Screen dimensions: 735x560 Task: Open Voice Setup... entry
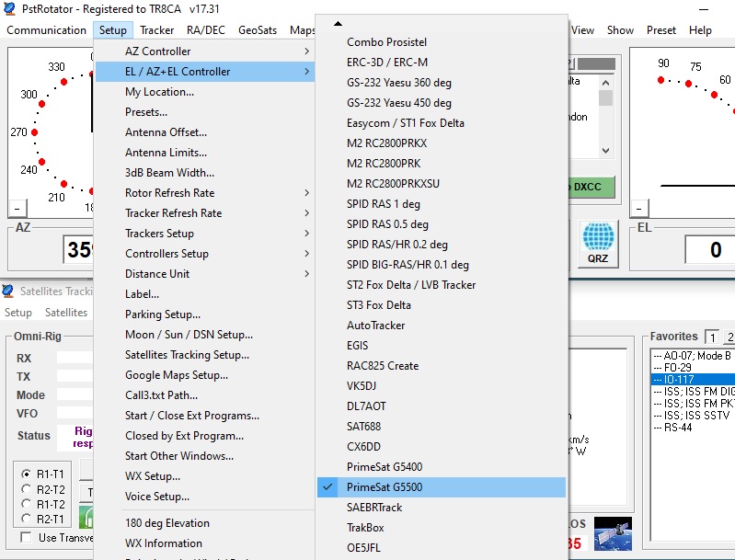204,497
